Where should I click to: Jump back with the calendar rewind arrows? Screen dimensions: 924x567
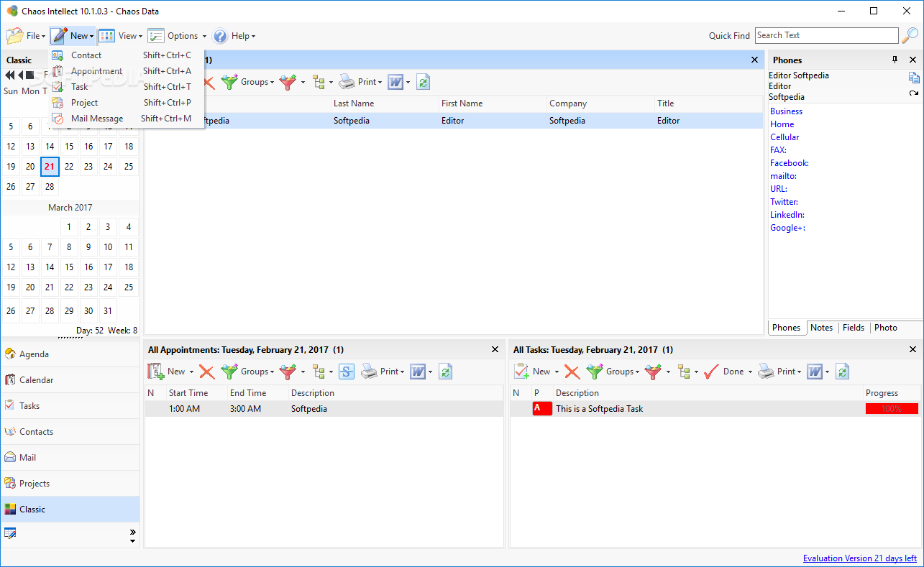point(10,75)
